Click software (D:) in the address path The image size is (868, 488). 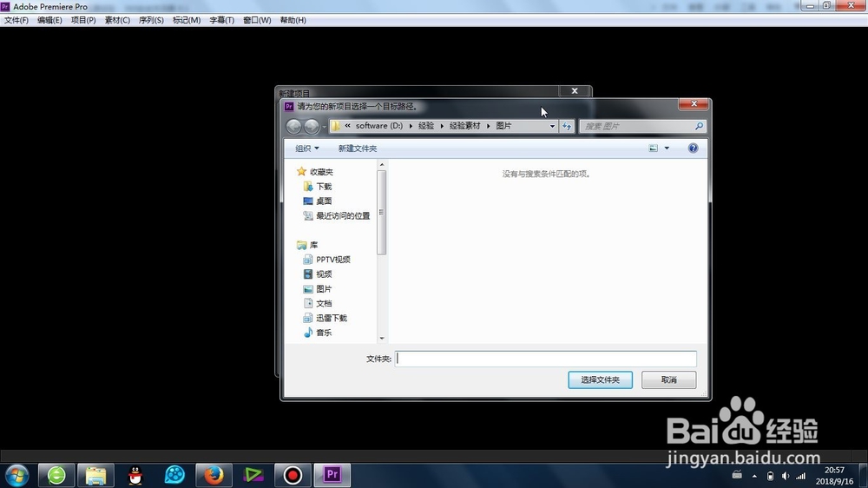[x=378, y=126]
